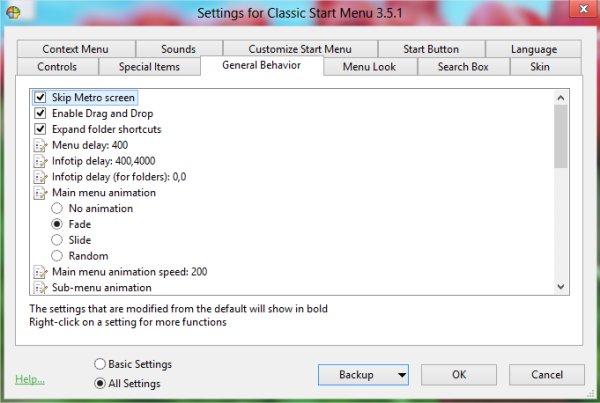
Task: Select the Infotip delay: 400,4000 setting
Action: (104, 161)
